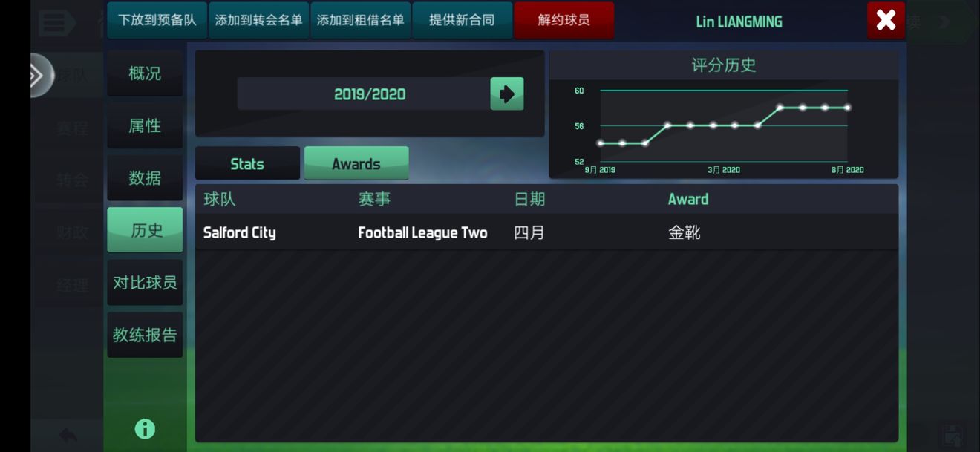The width and height of the screenshot is (980, 452).
Task: Expand the side panel chevron icon
Action: pyautogui.click(x=37, y=75)
